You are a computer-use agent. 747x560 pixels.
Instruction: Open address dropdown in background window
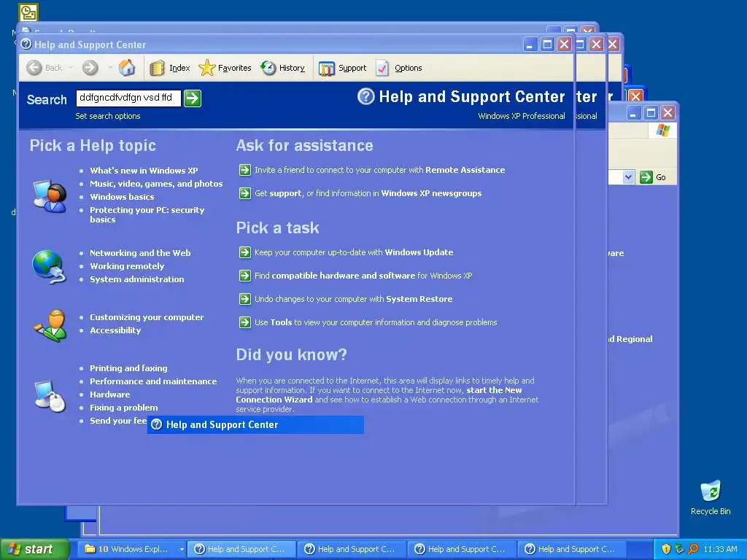click(628, 177)
